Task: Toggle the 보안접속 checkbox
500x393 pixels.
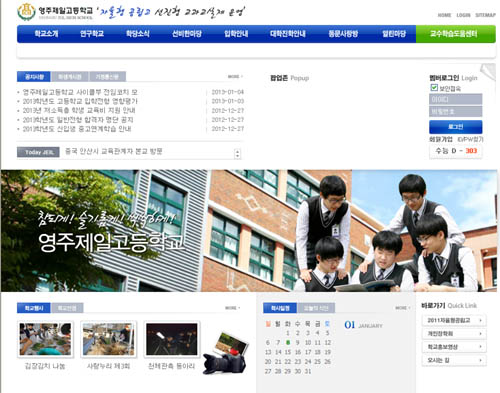Action: (x=434, y=88)
